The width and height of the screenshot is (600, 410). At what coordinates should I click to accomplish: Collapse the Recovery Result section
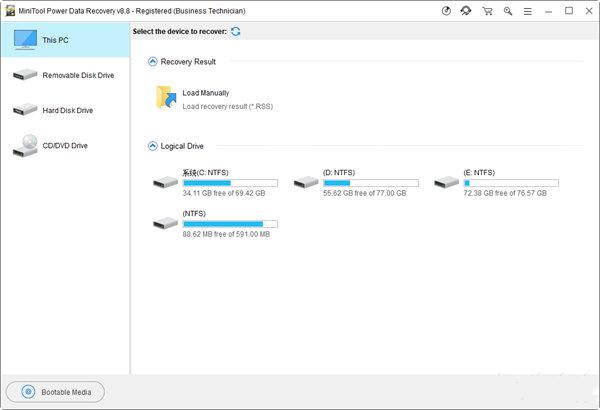[x=152, y=62]
